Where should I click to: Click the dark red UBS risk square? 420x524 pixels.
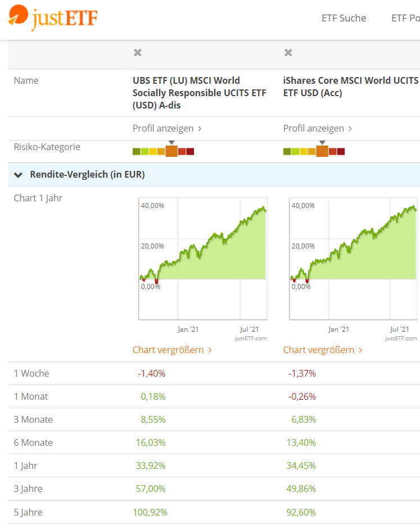[190, 151]
